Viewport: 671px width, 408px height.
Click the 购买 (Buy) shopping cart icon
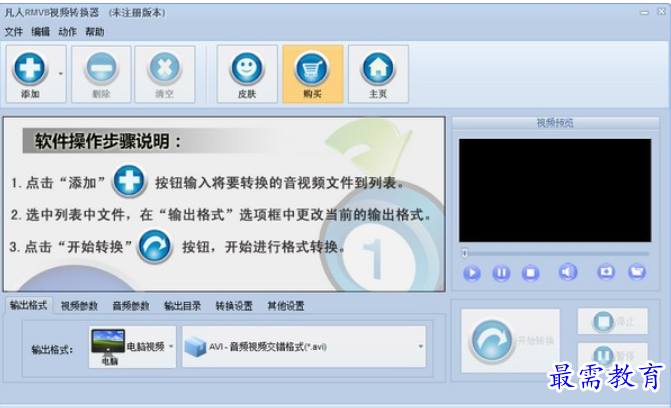(312, 68)
